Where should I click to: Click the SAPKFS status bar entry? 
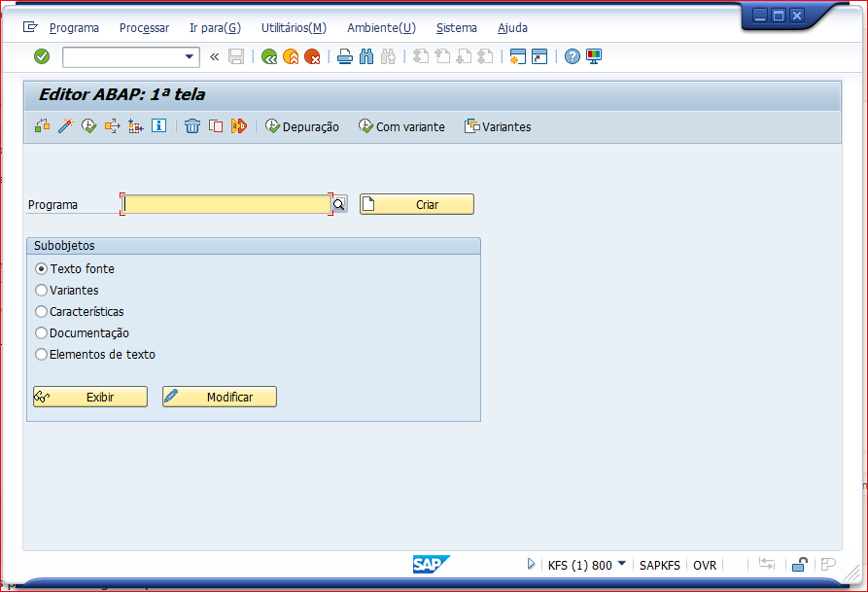(x=659, y=565)
